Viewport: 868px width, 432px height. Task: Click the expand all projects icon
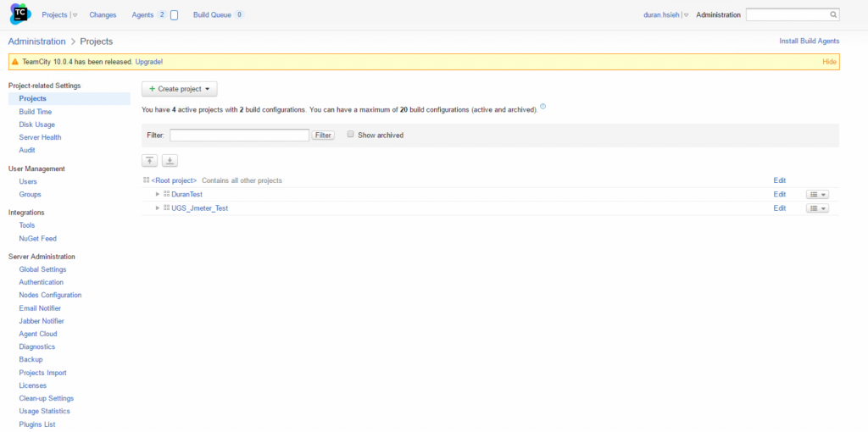point(170,161)
